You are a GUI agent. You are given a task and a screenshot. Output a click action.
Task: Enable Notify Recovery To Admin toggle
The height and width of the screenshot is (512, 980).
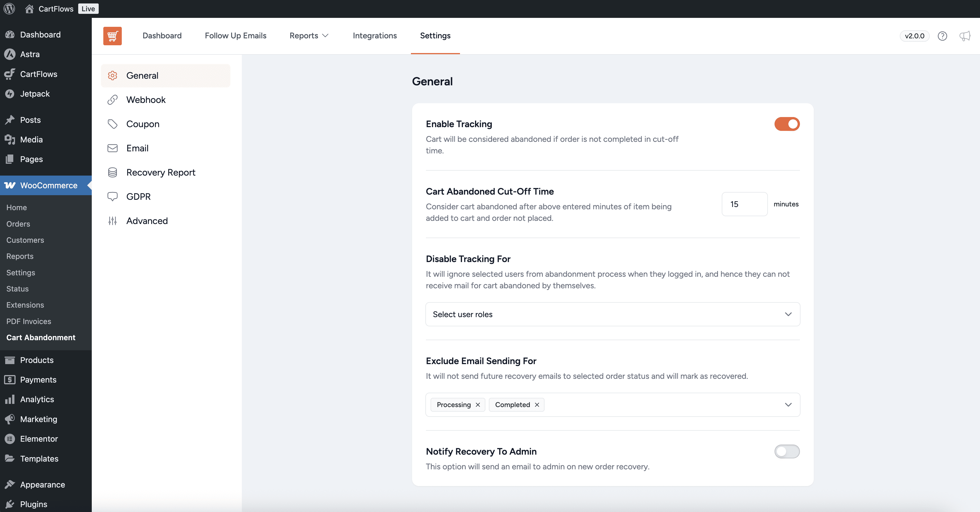[x=787, y=451]
